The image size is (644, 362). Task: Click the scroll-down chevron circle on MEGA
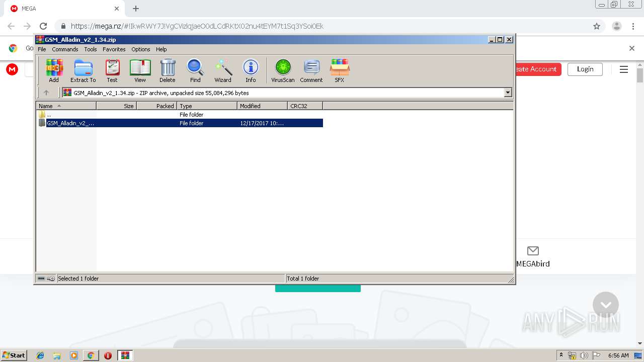coord(606,305)
